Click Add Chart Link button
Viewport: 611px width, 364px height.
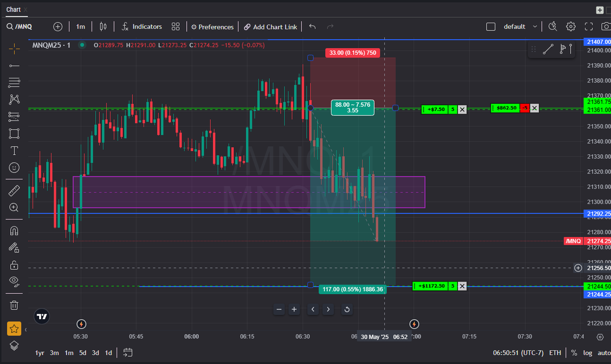point(270,27)
